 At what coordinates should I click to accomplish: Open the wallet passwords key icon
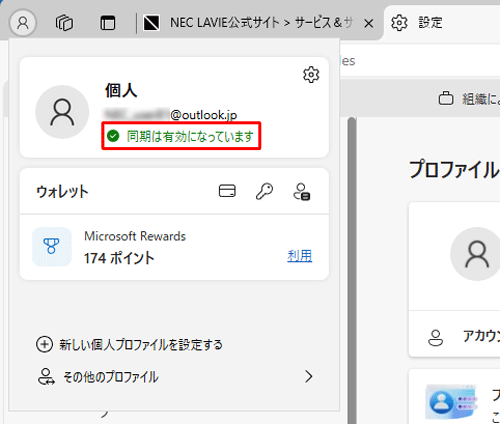(x=264, y=191)
